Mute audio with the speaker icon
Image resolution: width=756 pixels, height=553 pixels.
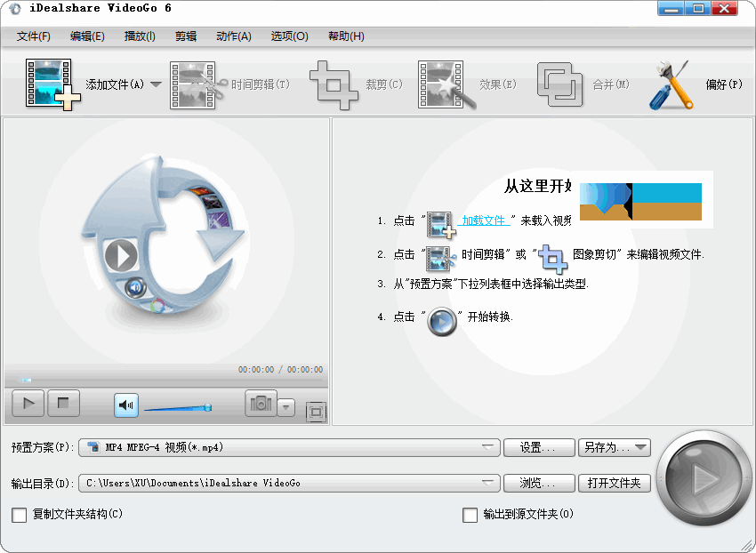pos(125,405)
